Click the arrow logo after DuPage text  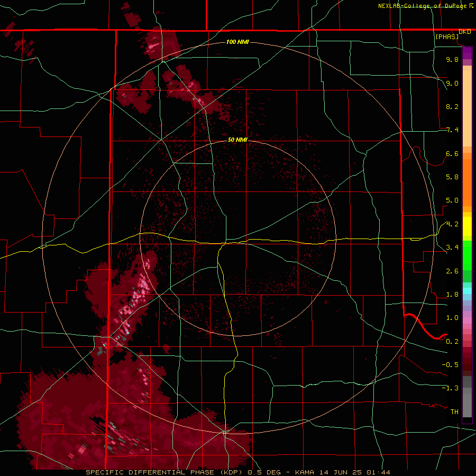click(471, 6)
